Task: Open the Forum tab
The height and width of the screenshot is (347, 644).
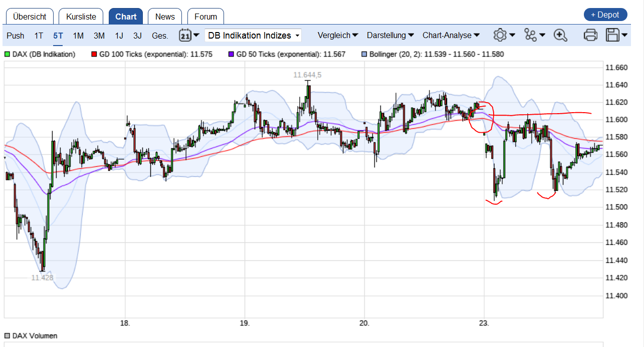Action: point(206,17)
